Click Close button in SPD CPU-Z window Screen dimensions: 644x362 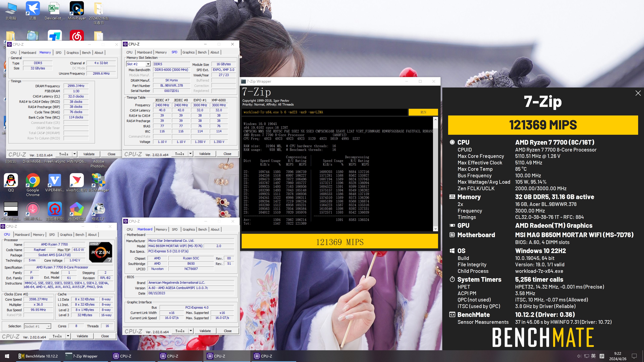pos(227,154)
